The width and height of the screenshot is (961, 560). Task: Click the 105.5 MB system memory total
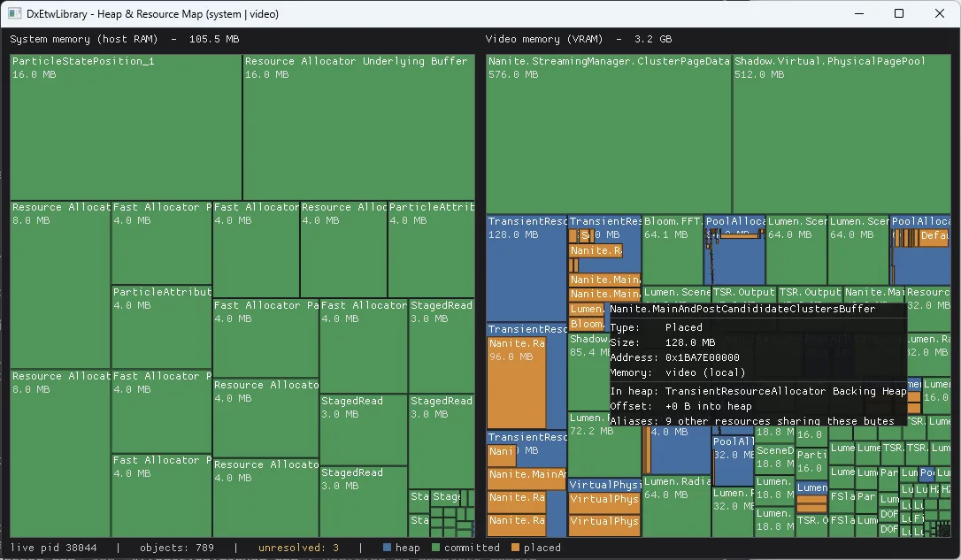tap(214, 39)
